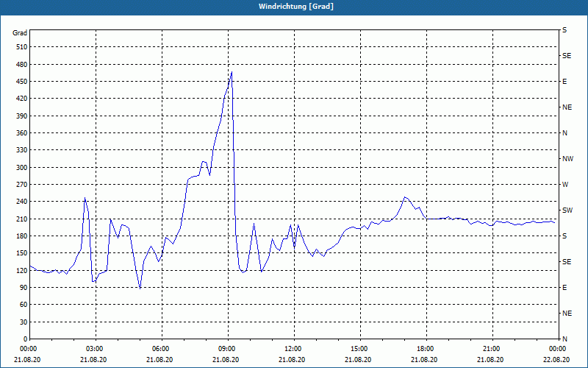Click the chart title 'Windrichtung [Grad]'

coord(296,7)
